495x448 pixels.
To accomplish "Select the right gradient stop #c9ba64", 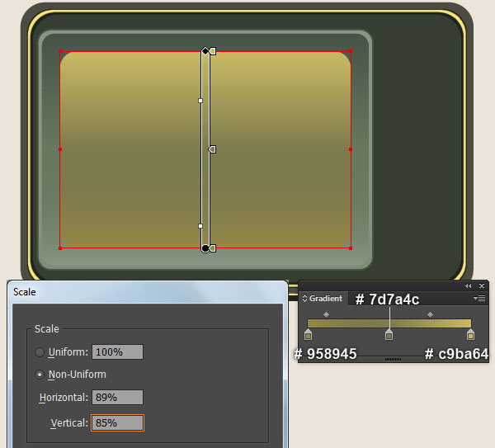I will click(x=470, y=335).
